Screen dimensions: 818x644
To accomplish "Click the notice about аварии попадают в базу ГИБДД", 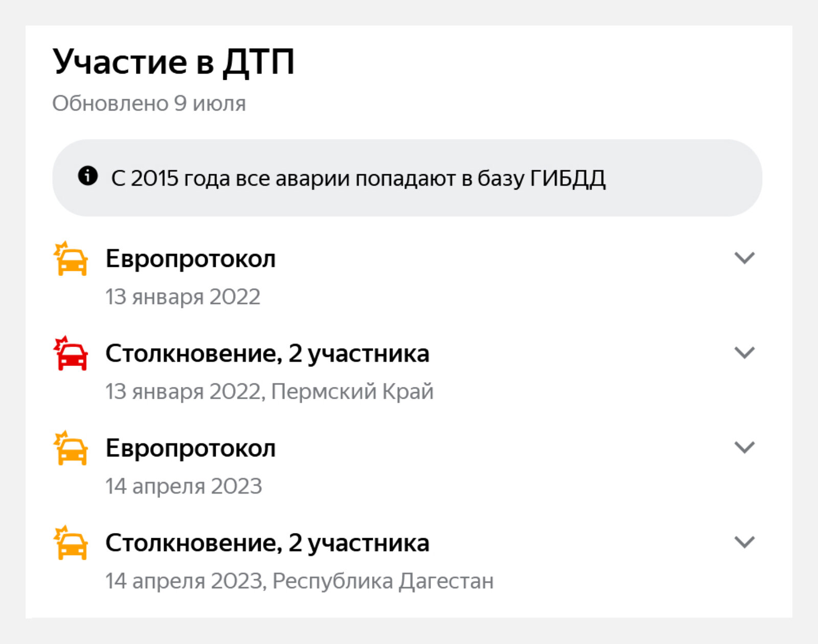I will point(407,178).
